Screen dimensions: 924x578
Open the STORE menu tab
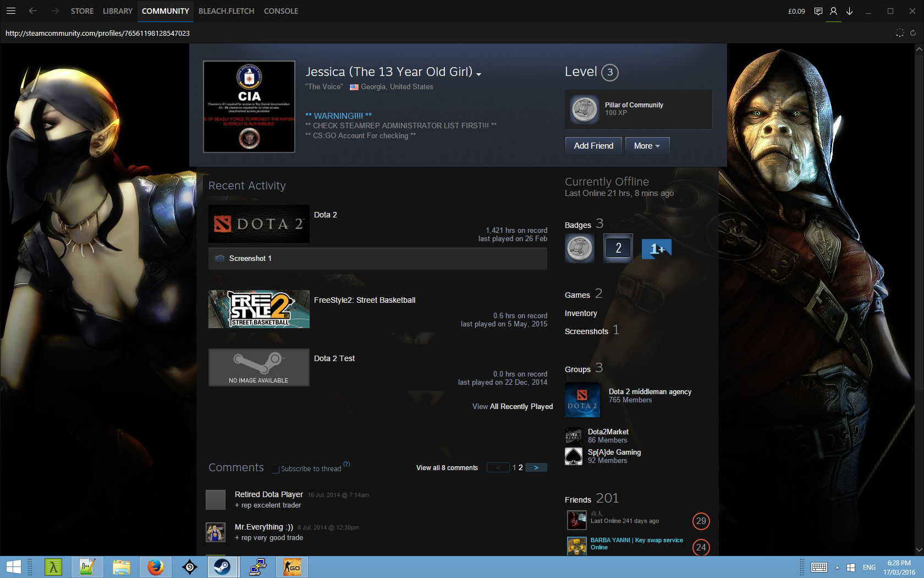82,11
